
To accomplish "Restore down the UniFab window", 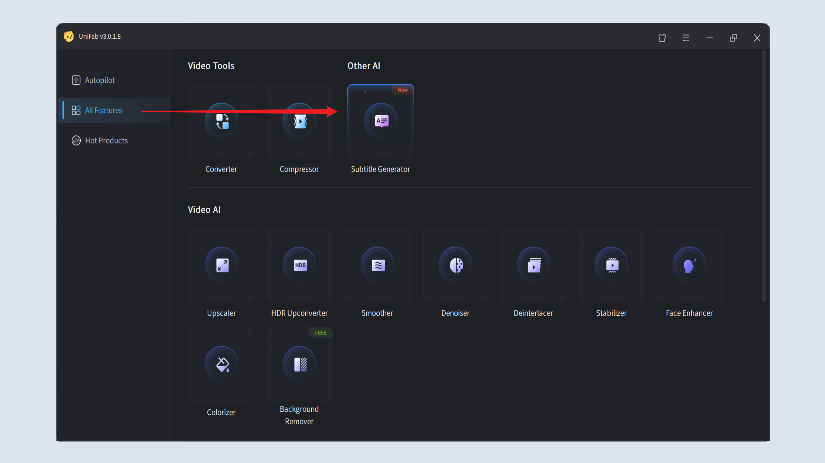I will 733,38.
